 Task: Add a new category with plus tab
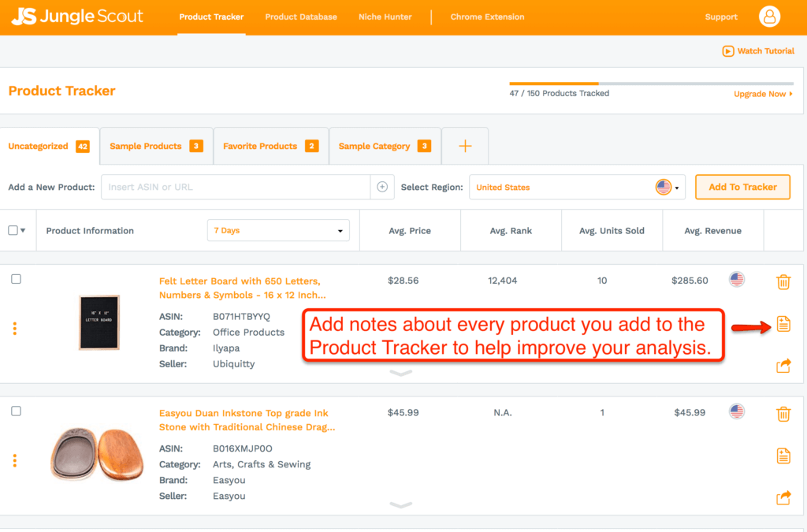[465, 146]
